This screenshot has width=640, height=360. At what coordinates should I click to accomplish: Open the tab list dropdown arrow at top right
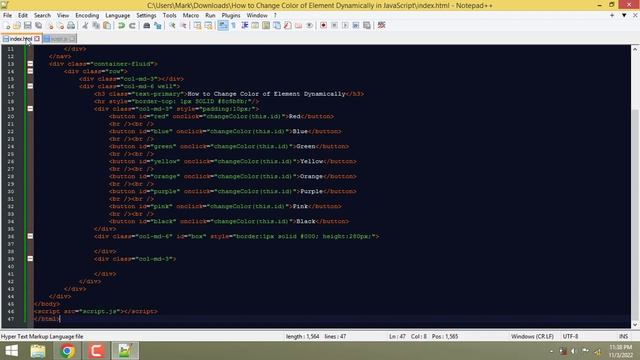tap(624, 16)
